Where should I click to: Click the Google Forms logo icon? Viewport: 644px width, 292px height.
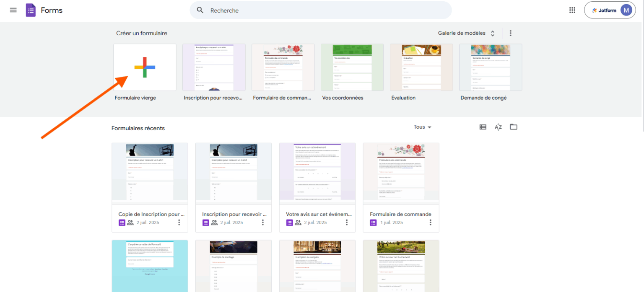(x=30, y=10)
